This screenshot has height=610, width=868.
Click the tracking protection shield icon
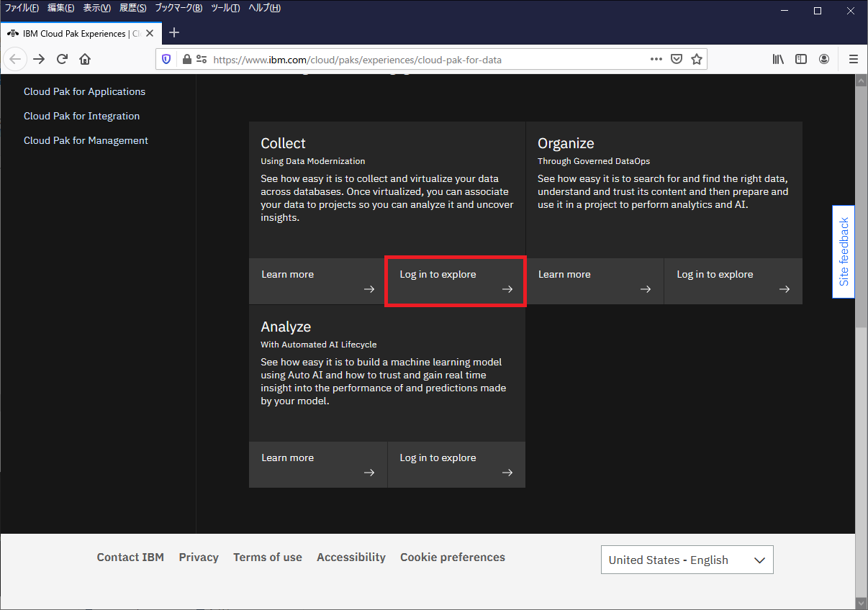[167, 60]
